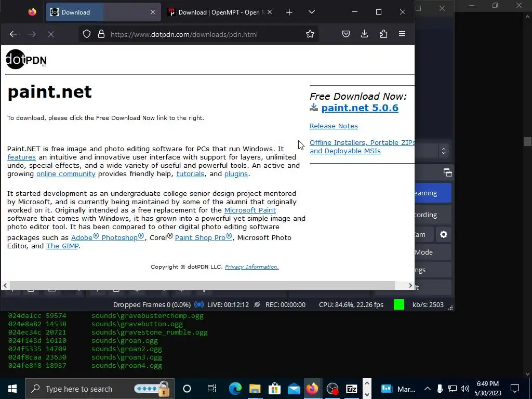Follow the Microsoft Paint link

point(250,210)
